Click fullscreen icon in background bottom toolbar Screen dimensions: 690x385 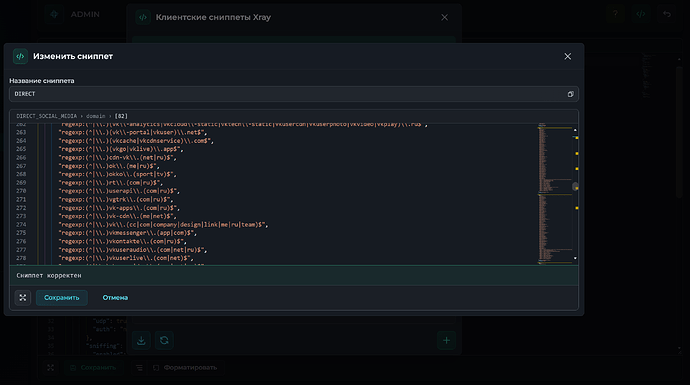coord(51,367)
